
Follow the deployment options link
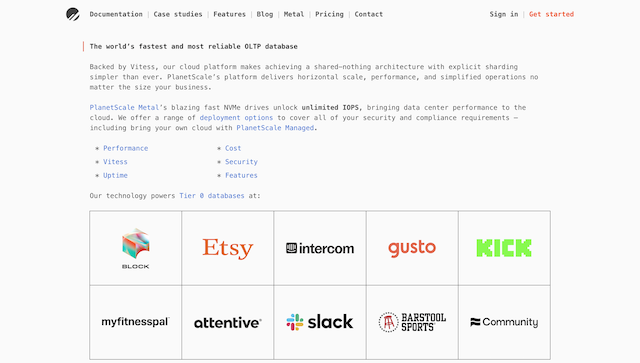pyautogui.click(x=236, y=118)
